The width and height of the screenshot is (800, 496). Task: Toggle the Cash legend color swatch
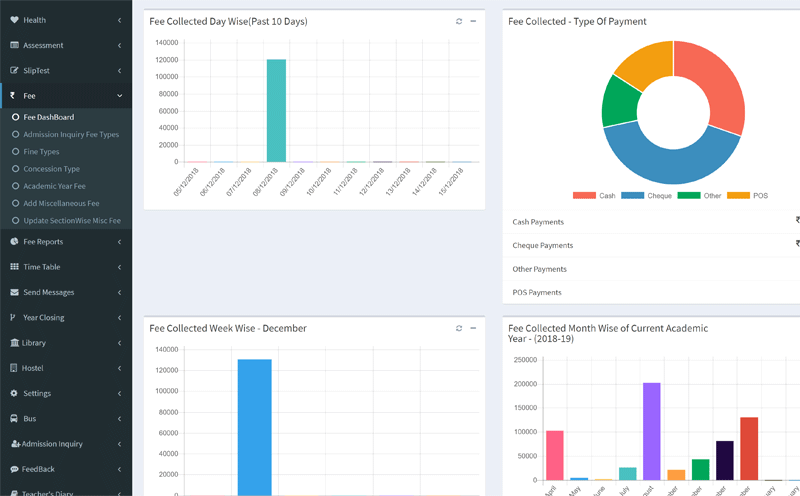(584, 195)
